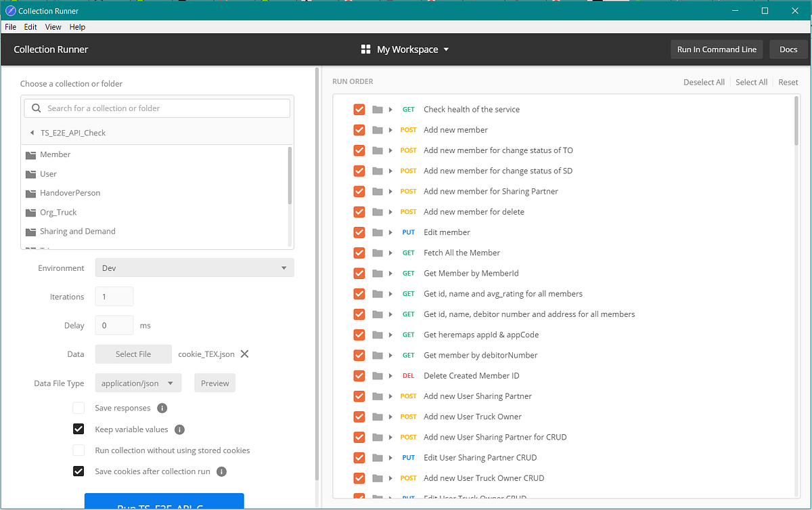This screenshot has height=510, width=812.
Task: Click the info icon next to Save responses
Action: pyautogui.click(x=161, y=408)
